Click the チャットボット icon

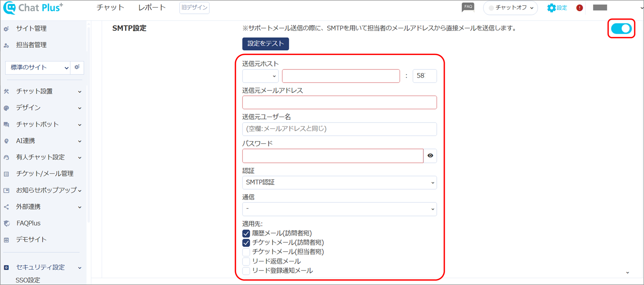[6, 125]
